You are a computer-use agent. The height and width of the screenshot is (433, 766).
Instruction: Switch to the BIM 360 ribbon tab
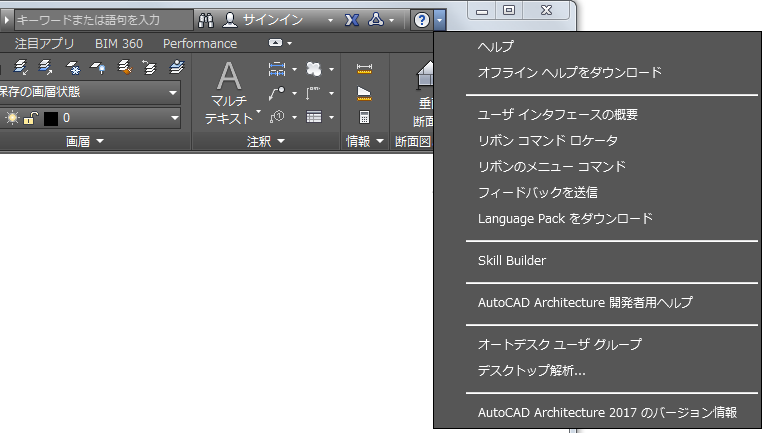[x=119, y=43]
